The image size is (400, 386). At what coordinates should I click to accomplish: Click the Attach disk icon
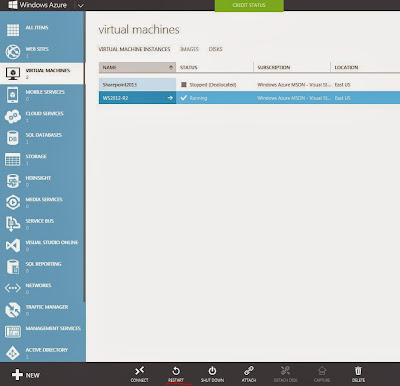[x=249, y=370]
